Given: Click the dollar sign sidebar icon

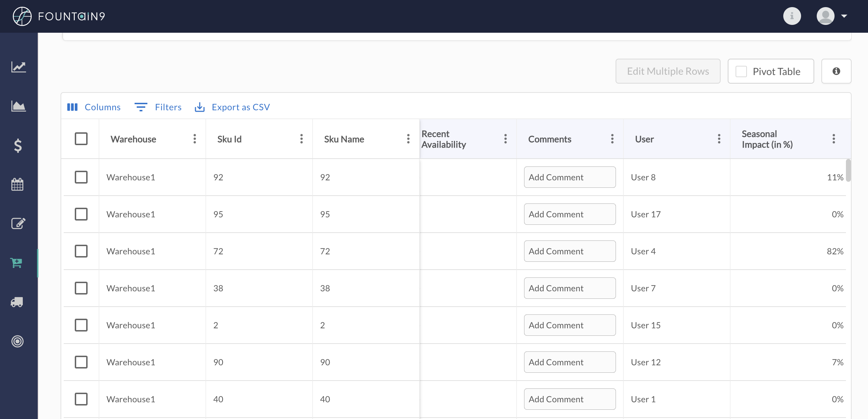Looking at the screenshot, I should point(18,145).
